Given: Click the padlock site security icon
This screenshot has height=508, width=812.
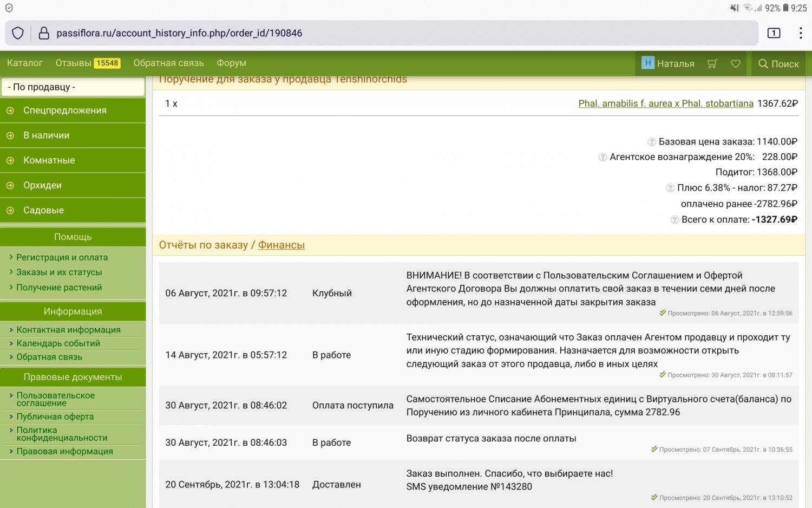Looking at the screenshot, I should coord(44,33).
